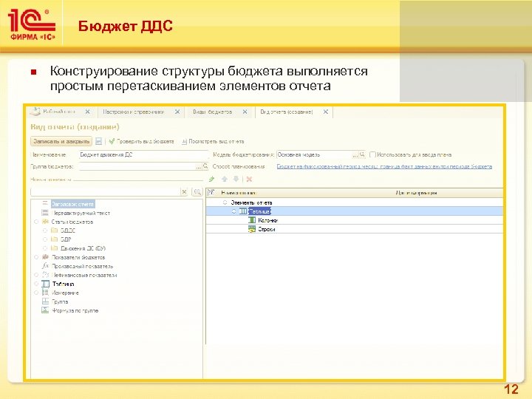Viewport: 532px width, 399px height.
Task: Click Показатели бюджетов node icon
Action: pyautogui.click(x=45, y=257)
